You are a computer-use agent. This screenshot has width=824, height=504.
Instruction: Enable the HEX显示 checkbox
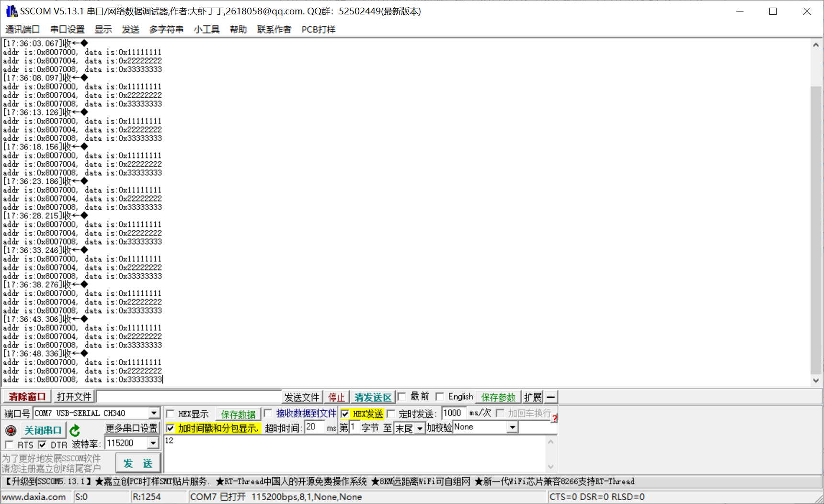pos(171,414)
